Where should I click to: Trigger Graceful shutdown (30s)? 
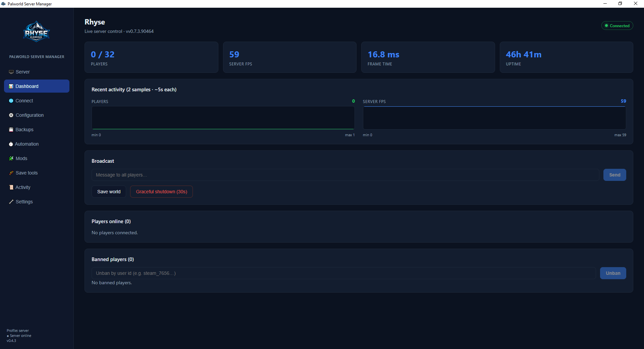[x=161, y=192]
